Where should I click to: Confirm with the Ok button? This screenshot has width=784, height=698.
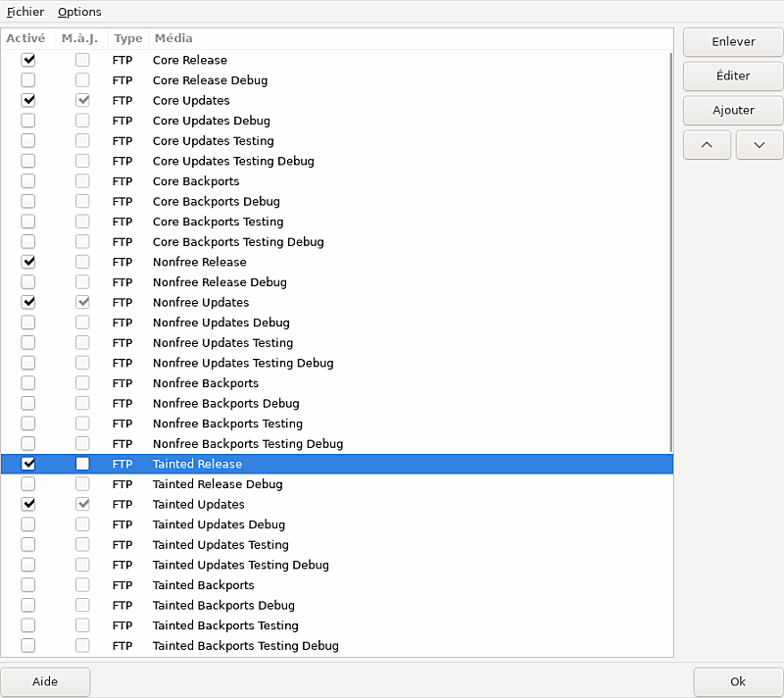point(738,682)
